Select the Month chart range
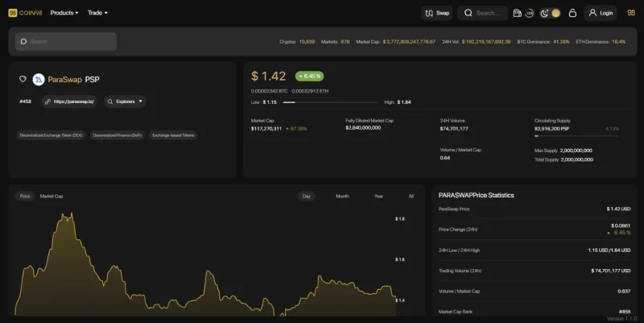 (342, 196)
